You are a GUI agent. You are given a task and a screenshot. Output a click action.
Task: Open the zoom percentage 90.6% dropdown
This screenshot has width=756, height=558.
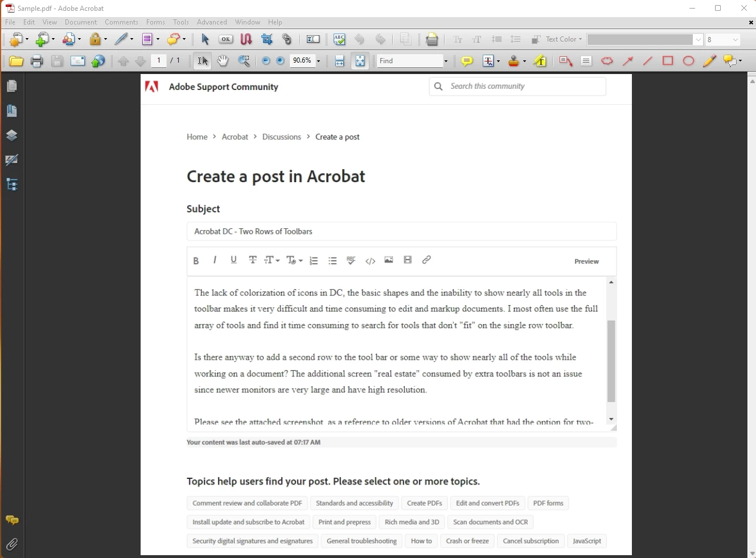click(319, 61)
